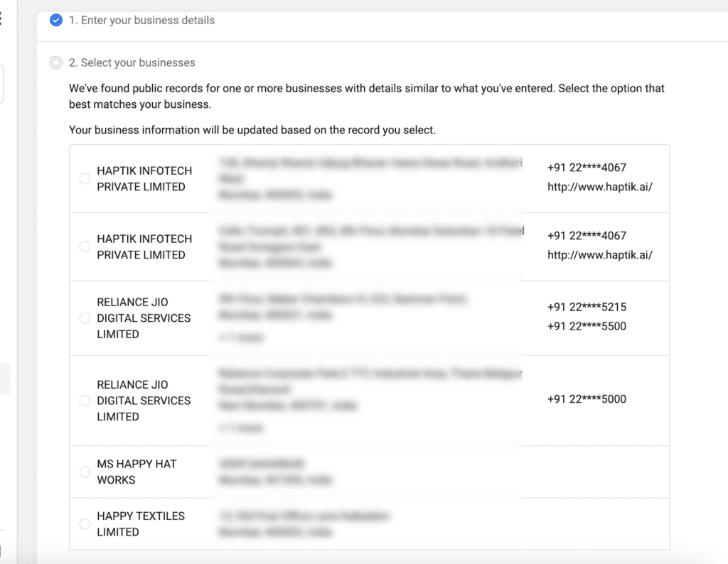Image resolution: width=728 pixels, height=564 pixels.
Task: Select the second HAPTIK INFOTECH listing
Action: point(85,246)
